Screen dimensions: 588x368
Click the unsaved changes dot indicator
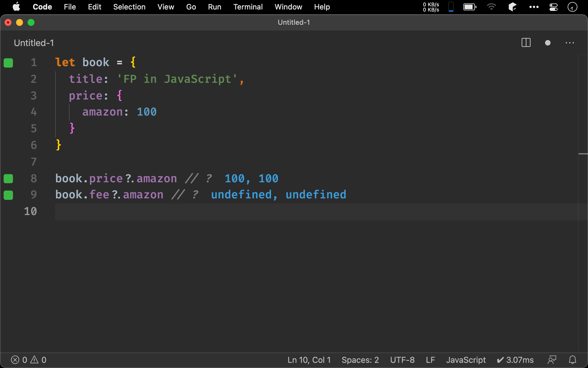pos(548,43)
